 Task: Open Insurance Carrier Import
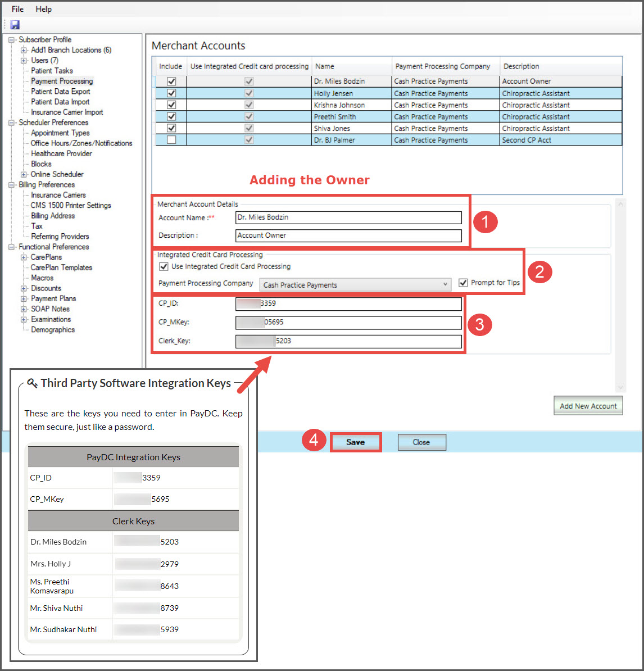pyautogui.click(x=67, y=112)
